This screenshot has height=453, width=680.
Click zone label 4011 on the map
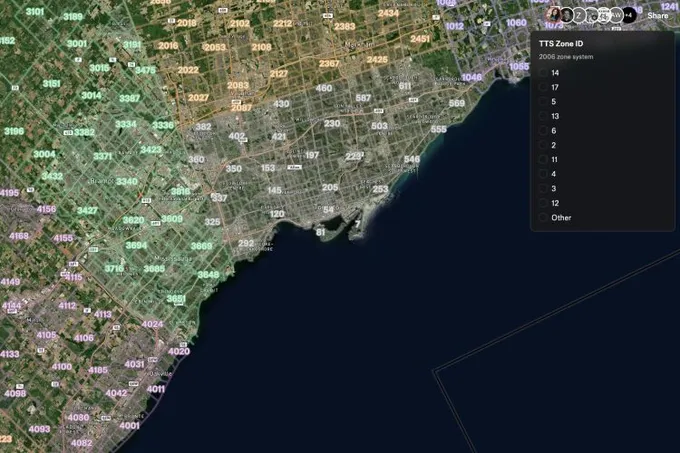click(x=156, y=389)
